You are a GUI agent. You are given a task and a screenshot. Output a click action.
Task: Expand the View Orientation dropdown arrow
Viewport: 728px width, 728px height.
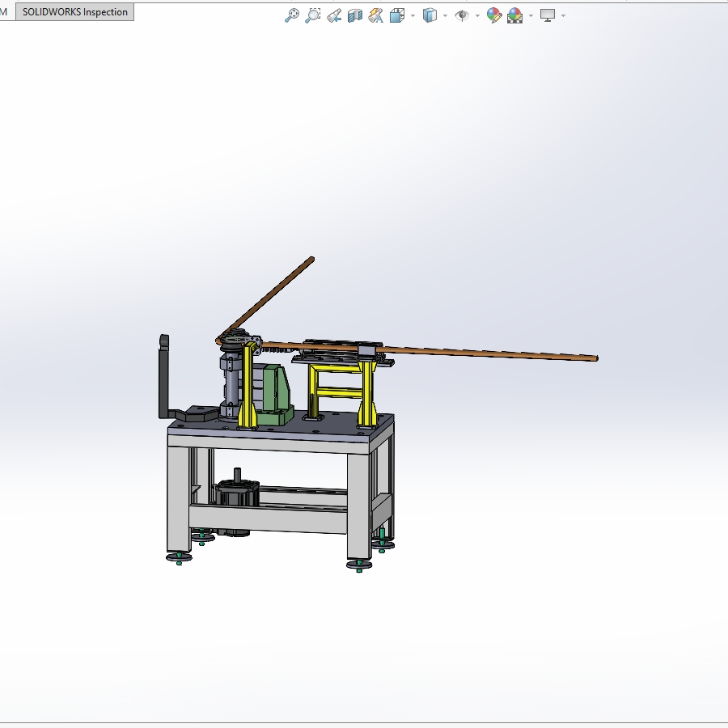tap(413, 16)
